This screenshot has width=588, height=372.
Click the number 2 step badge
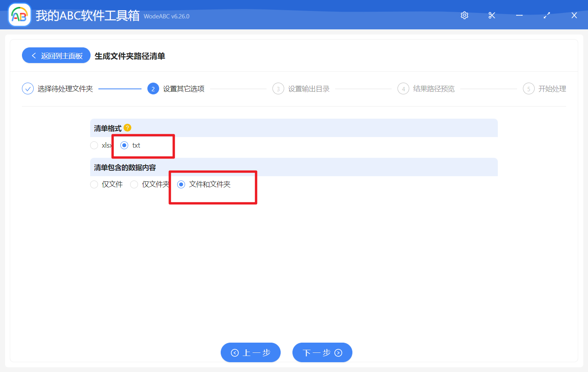click(x=153, y=88)
